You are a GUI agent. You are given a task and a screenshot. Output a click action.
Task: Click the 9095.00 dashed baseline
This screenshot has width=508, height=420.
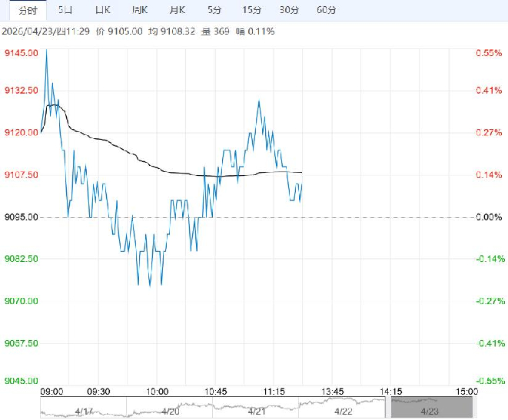click(254, 217)
